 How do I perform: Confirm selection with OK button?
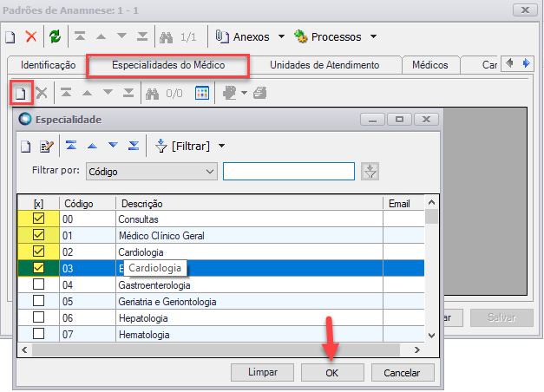[332, 373]
